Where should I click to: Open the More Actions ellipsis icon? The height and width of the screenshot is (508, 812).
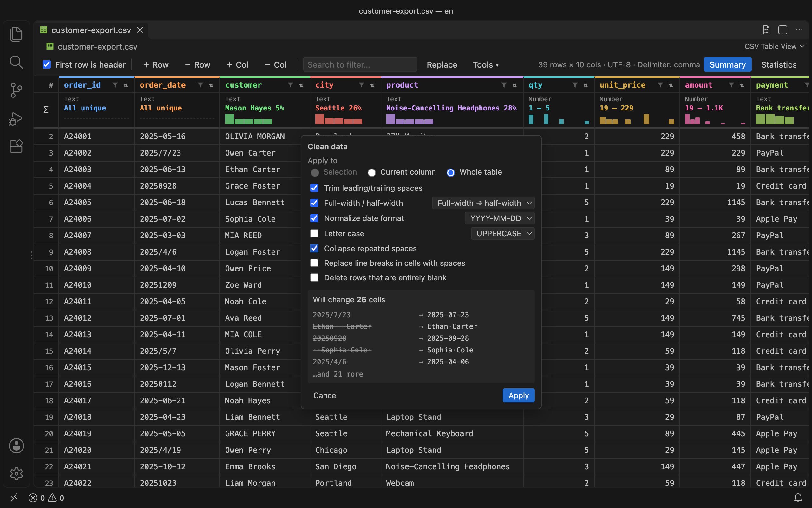pos(799,30)
